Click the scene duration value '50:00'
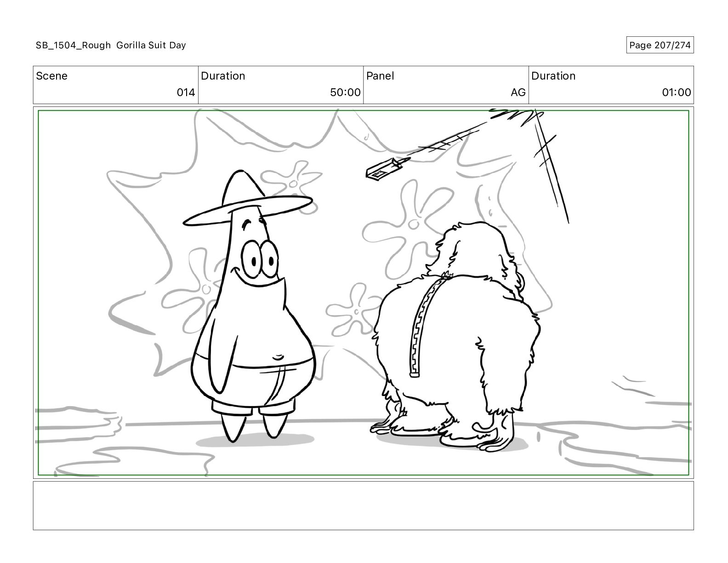The image size is (728, 563). point(345,92)
